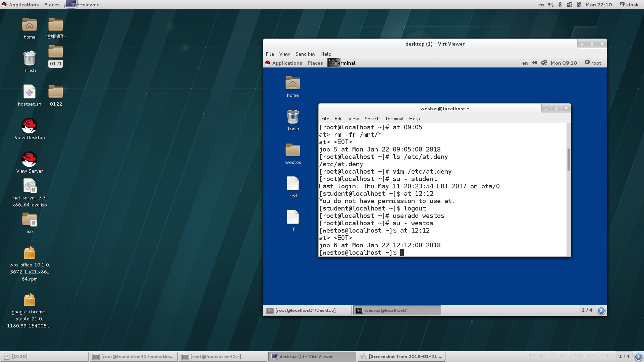Click the host Bluetooth icon

pos(560,5)
